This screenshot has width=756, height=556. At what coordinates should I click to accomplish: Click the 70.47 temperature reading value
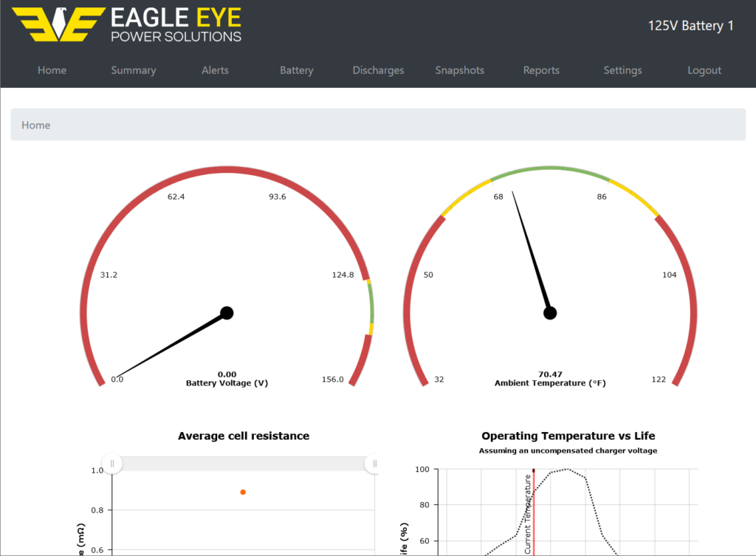(550, 374)
